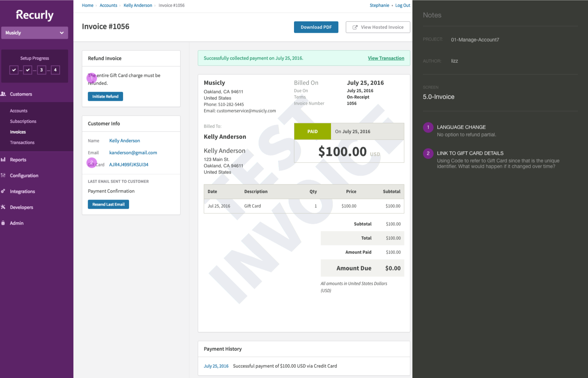This screenshot has height=378, width=588.
Task: Click the Developers tools icon
Action: 3,207
